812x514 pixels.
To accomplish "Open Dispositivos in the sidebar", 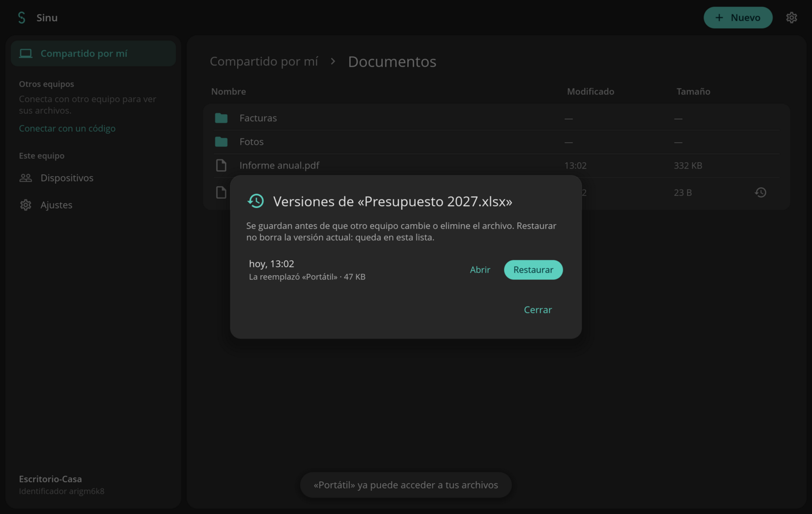I will coord(93,178).
